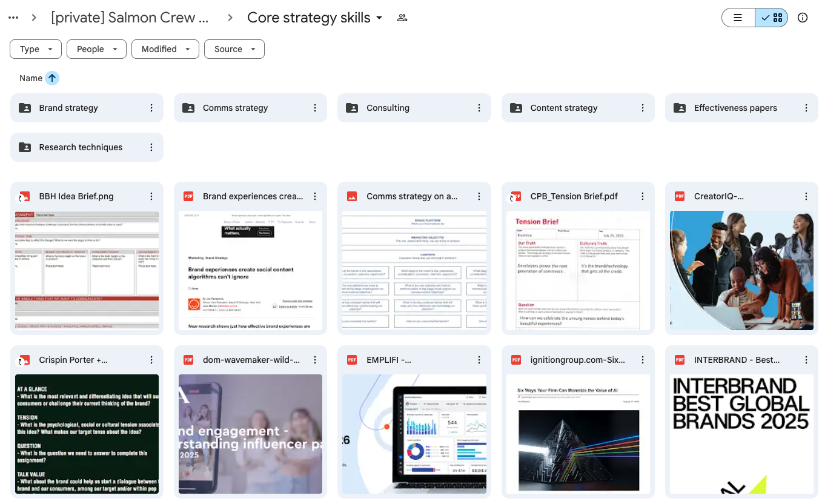Open more actions for EMPLIFI file

[479, 360]
